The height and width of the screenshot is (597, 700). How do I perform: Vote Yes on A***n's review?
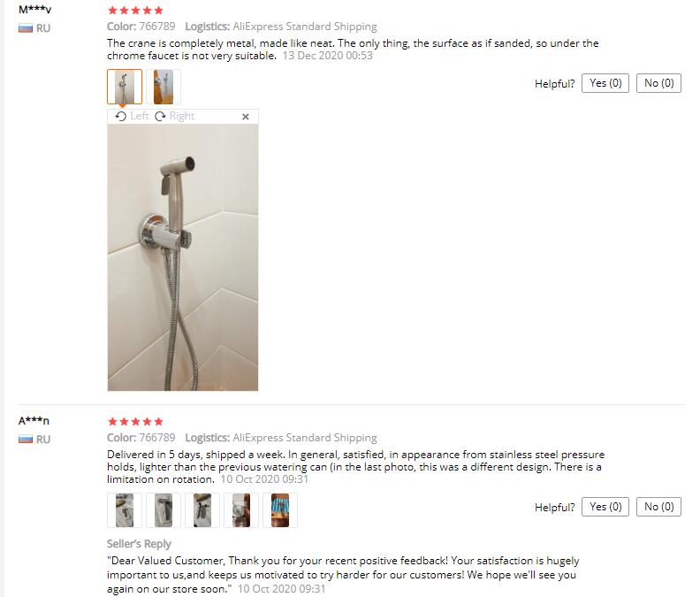[x=605, y=507]
